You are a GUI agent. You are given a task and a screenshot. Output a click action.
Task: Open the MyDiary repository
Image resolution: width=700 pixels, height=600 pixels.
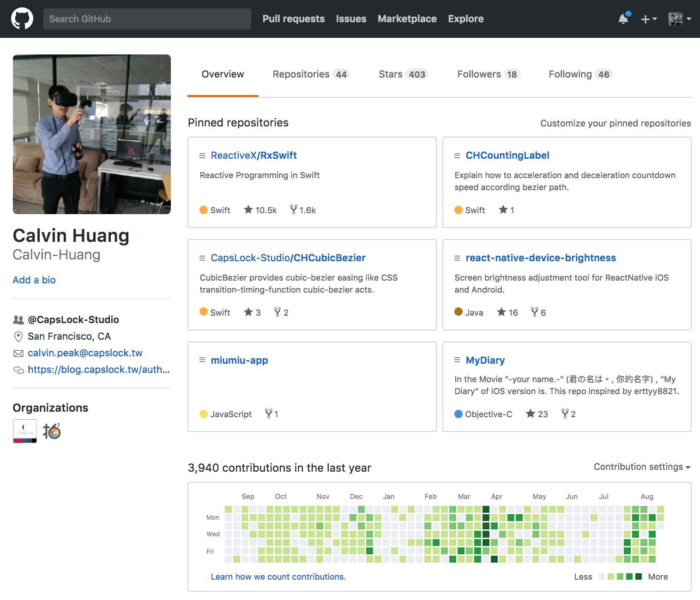pos(485,360)
